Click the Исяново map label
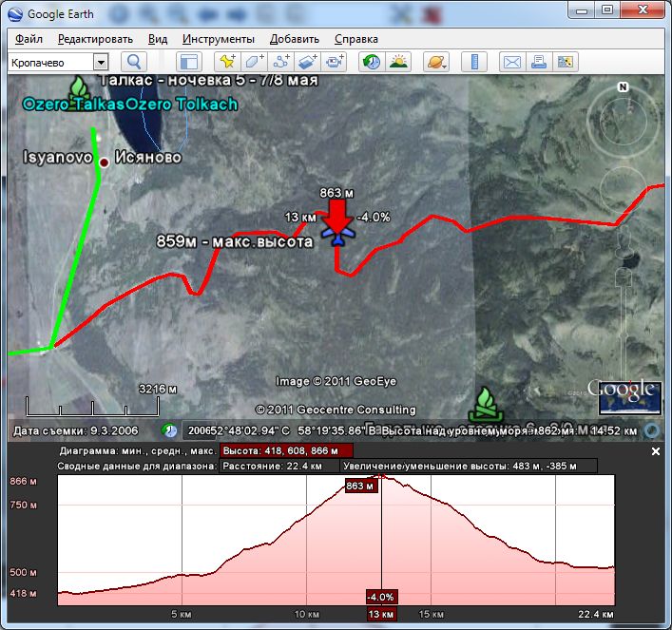672x630 pixels. (148, 158)
